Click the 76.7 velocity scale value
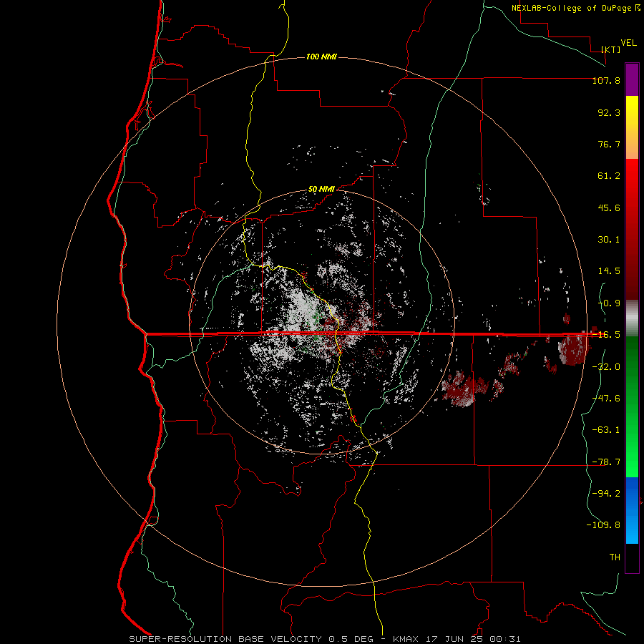This screenshot has height=644, width=644. 609,144
